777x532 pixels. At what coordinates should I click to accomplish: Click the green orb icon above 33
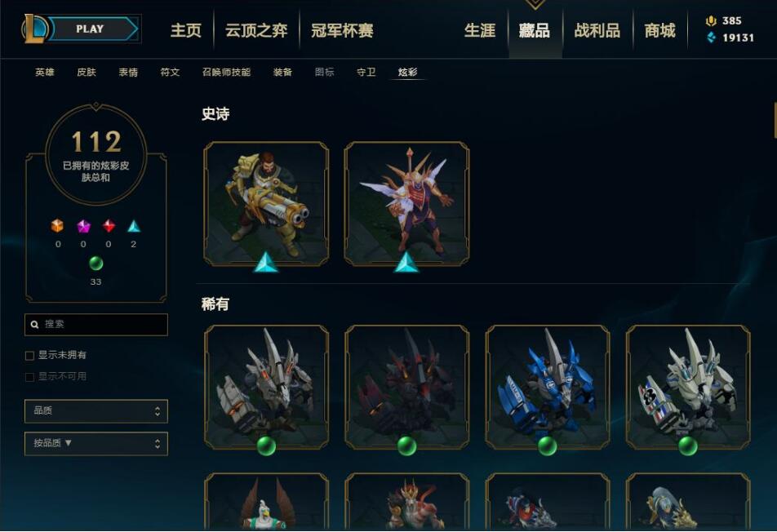point(95,263)
